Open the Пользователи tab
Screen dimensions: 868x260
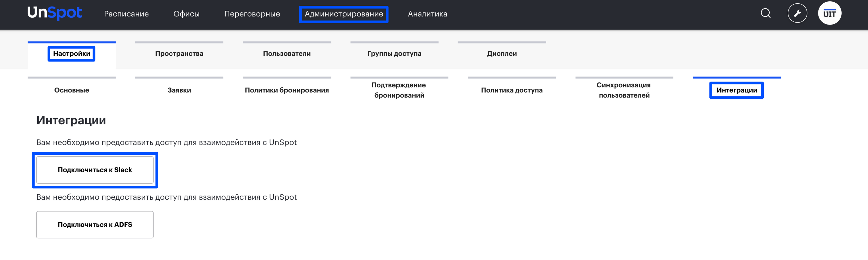pos(287,53)
